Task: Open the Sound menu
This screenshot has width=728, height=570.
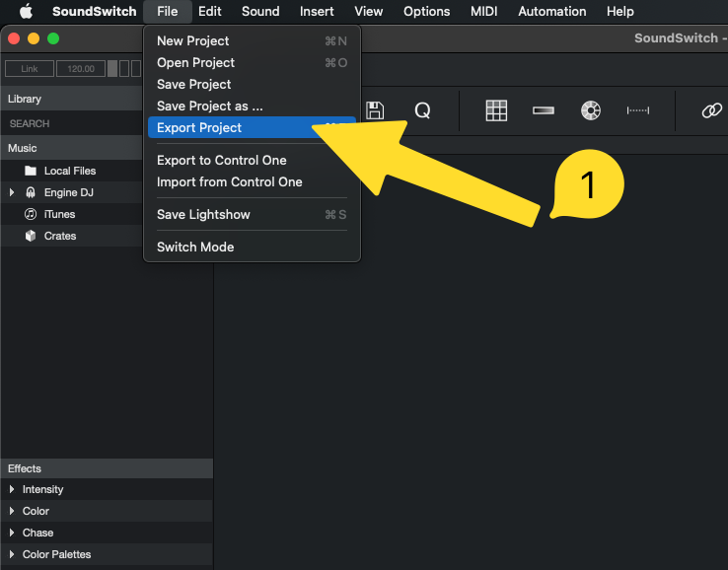Action: click(260, 11)
